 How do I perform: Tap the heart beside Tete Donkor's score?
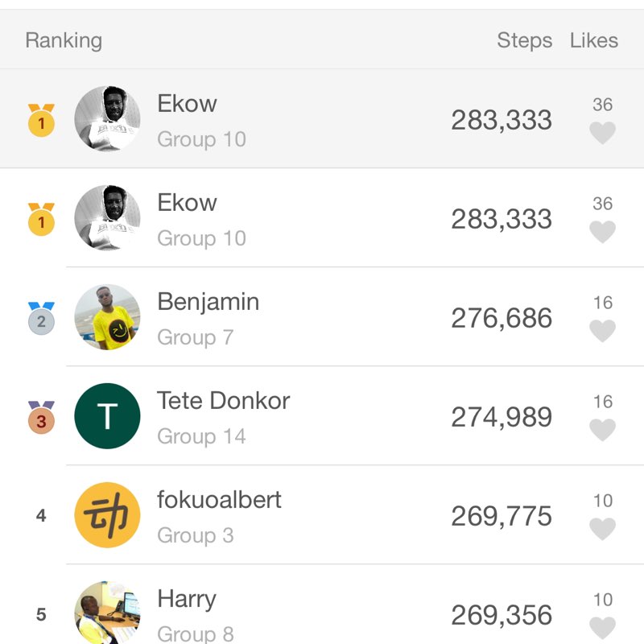(602, 430)
